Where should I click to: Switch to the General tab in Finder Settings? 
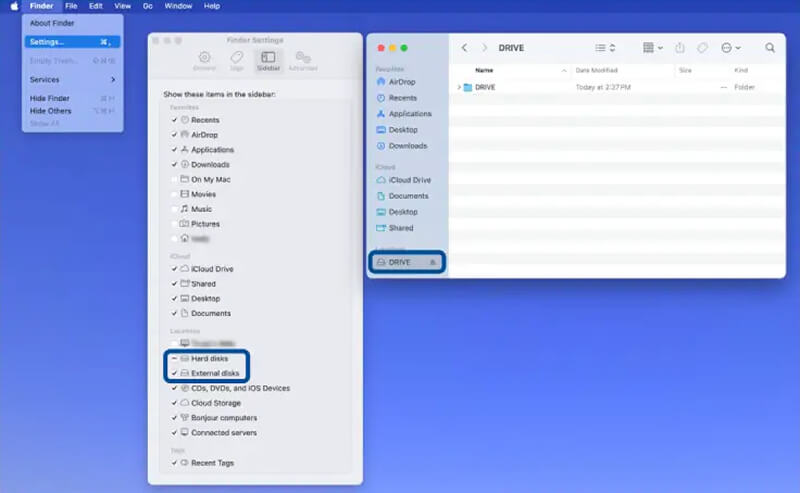(204, 61)
